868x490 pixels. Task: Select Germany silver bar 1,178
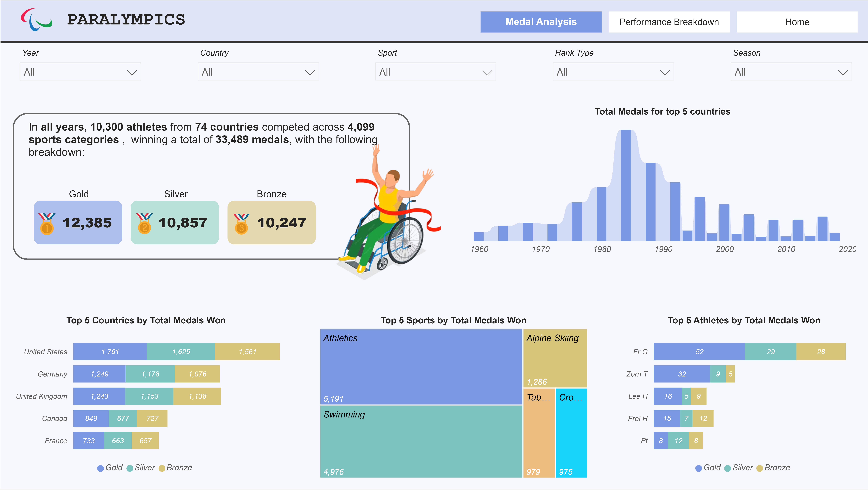pyautogui.click(x=150, y=374)
